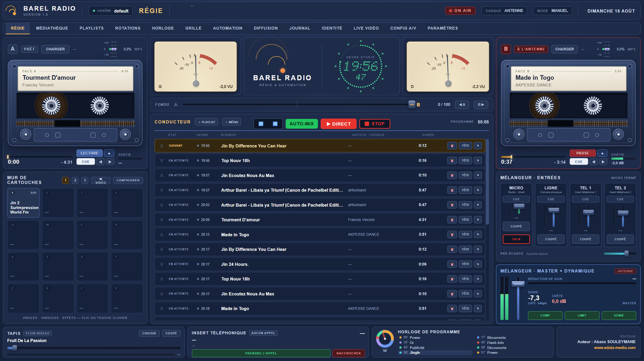
Task: Collapse the Insert Téléphonique panel dash
Action: pyautogui.click(x=362, y=333)
